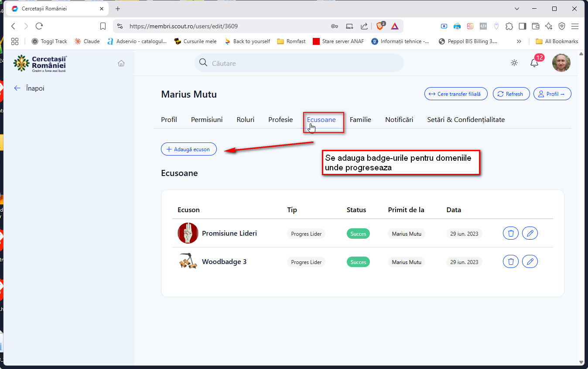The width and height of the screenshot is (588, 369).
Task: Open the browser main menu
Action: (575, 26)
